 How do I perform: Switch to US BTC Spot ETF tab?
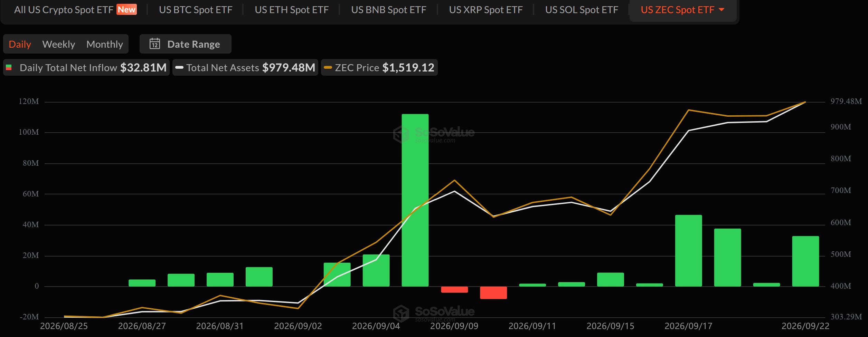pos(196,10)
